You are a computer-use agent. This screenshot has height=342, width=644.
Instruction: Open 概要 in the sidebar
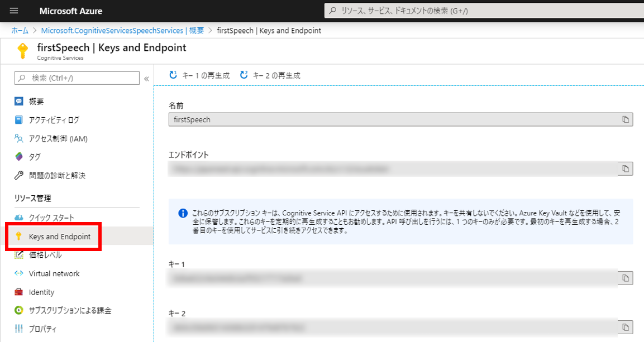point(36,102)
